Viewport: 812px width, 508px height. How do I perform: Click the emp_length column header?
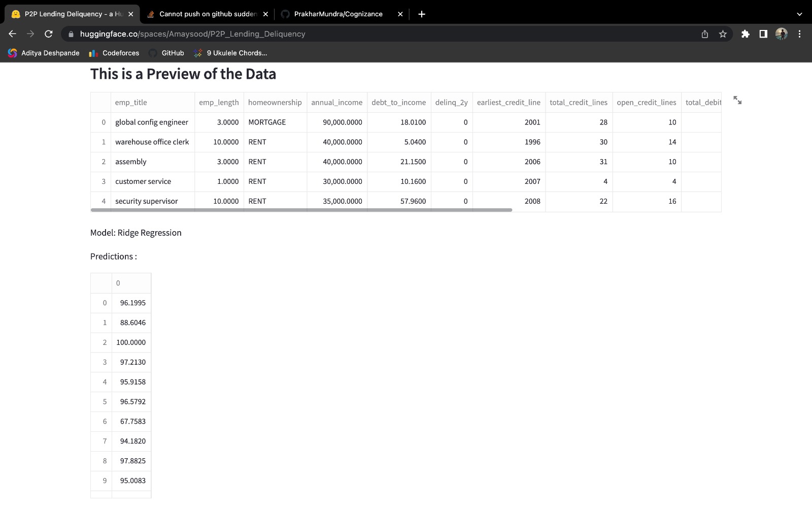(219, 103)
